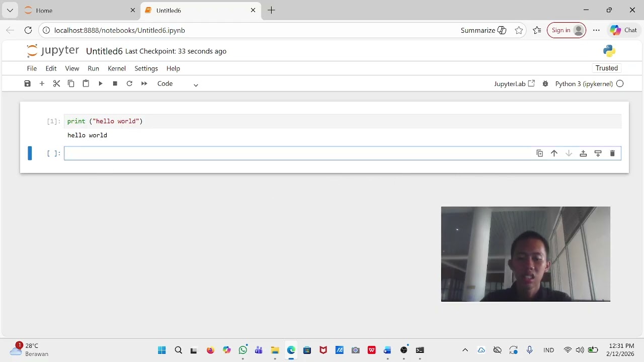
Task: Click the address bar URL
Action: (120, 30)
